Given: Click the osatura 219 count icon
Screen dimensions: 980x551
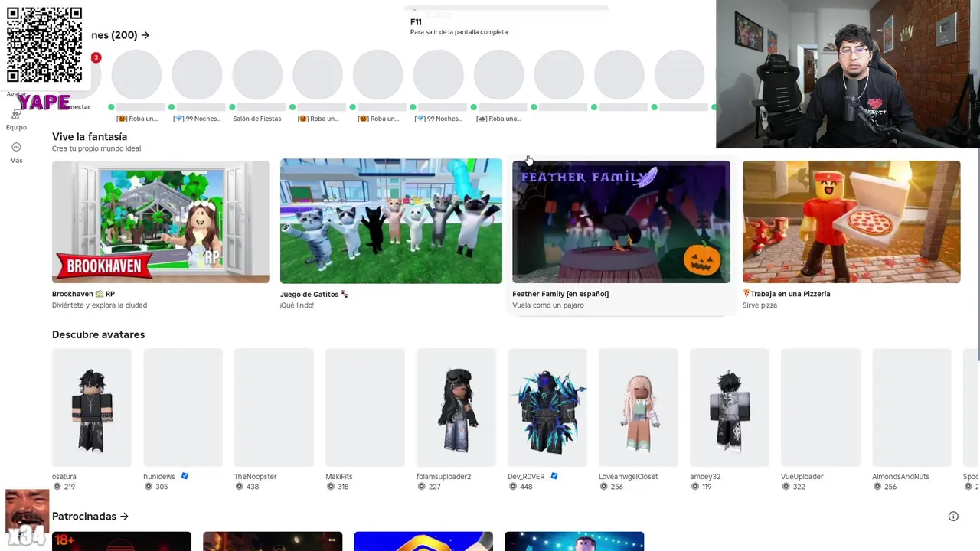Looking at the screenshot, I should pos(57,487).
